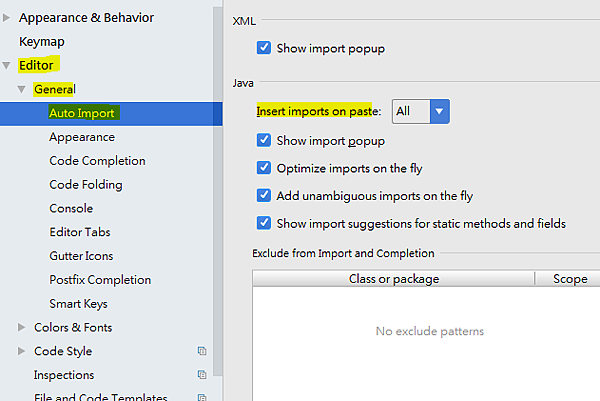Uncheck Add unambiguous imports on the fly
The height and width of the screenshot is (401, 600).
pyautogui.click(x=264, y=196)
